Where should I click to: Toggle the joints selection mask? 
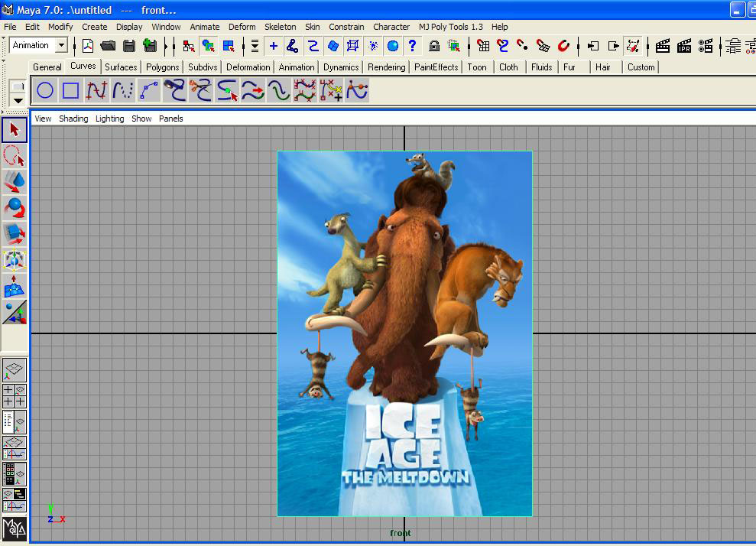click(292, 46)
